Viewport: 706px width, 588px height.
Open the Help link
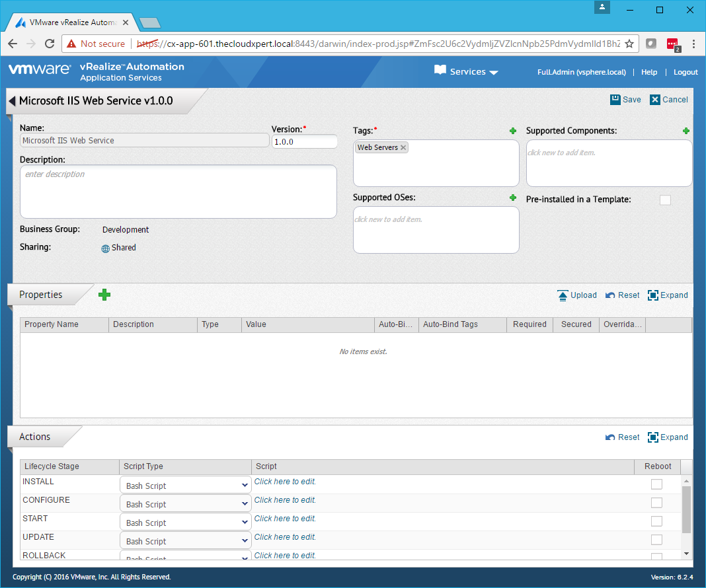[x=649, y=72]
